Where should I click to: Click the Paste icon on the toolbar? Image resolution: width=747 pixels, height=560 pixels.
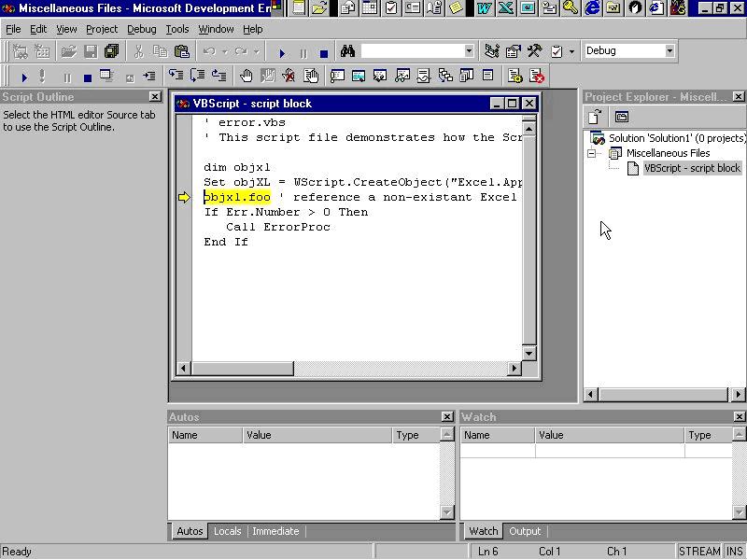182,51
